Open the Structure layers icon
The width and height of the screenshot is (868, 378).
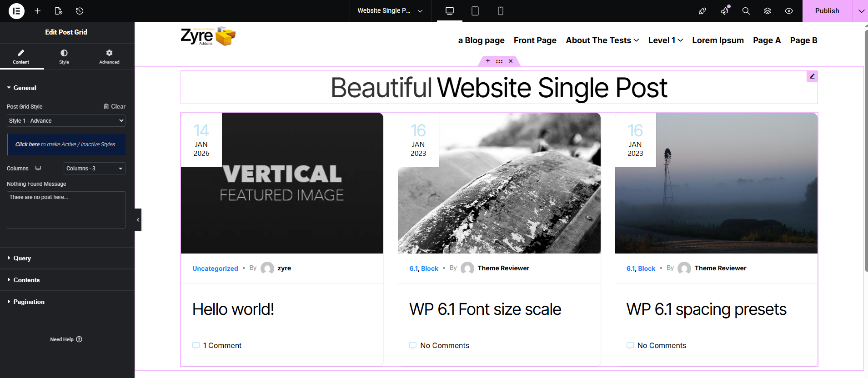(x=768, y=11)
